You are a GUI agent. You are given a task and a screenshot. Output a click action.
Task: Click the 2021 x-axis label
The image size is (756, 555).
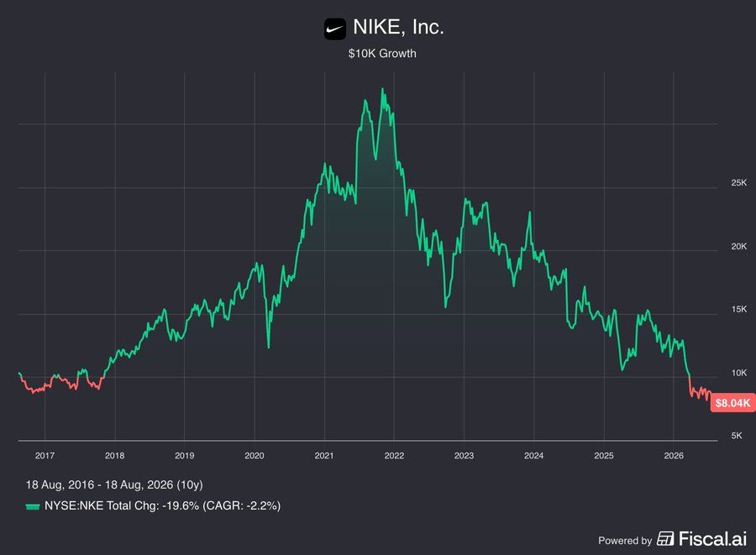(x=324, y=456)
